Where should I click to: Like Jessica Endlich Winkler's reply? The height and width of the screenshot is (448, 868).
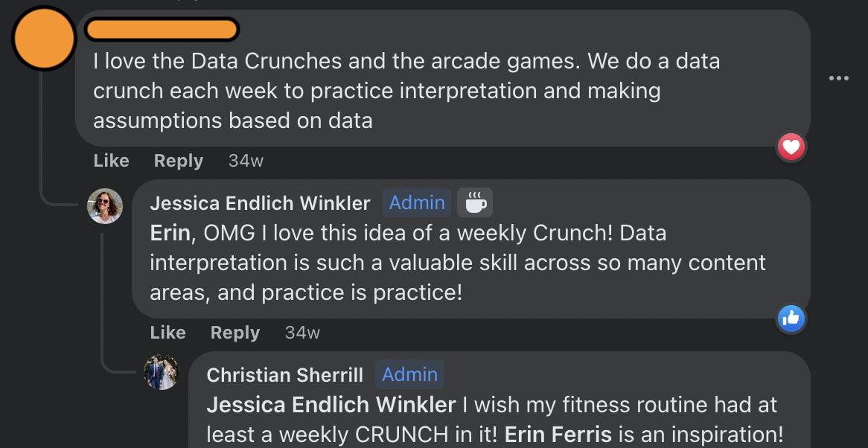pyautogui.click(x=167, y=332)
